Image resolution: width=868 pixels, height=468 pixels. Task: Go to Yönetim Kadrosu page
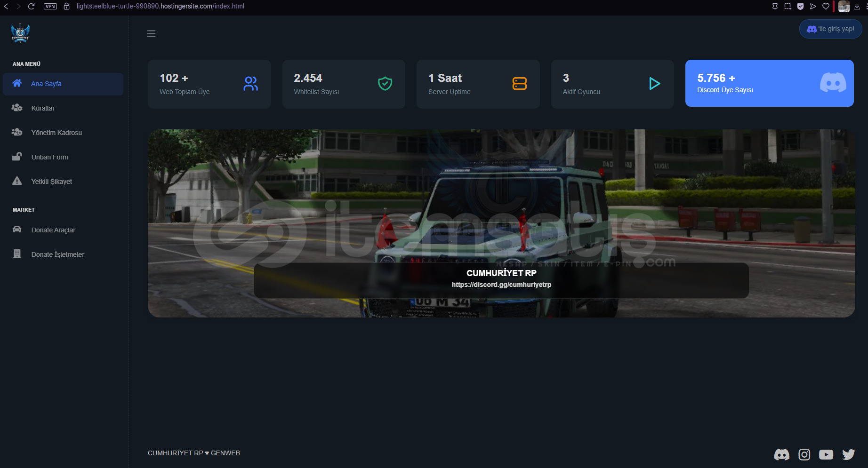click(x=56, y=133)
